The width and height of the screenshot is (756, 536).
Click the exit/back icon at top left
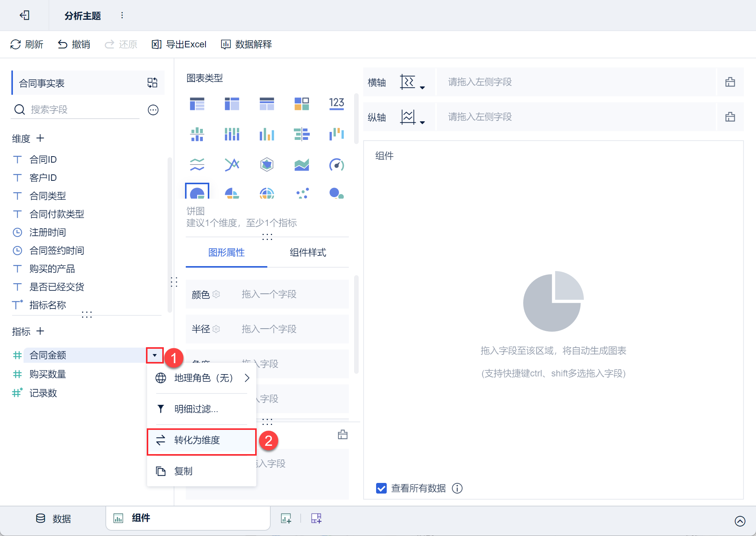click(25, 15)
